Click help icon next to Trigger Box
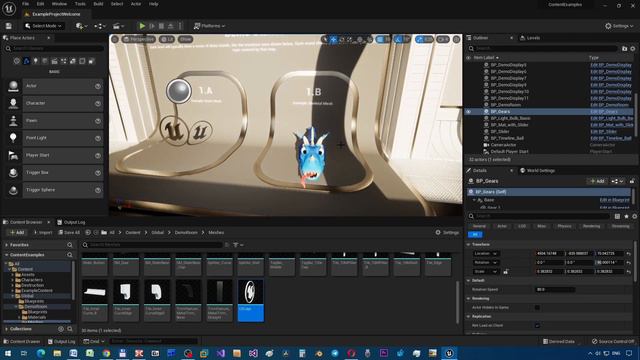 [x=98, y=173]
